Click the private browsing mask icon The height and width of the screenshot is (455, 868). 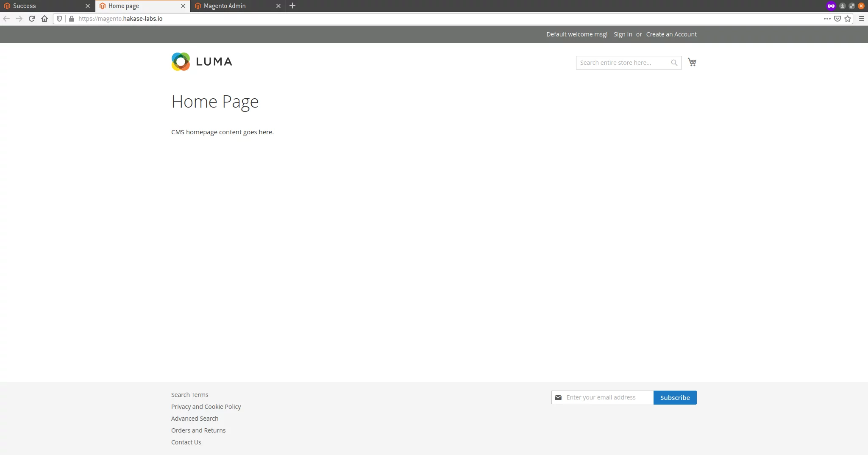831,6
